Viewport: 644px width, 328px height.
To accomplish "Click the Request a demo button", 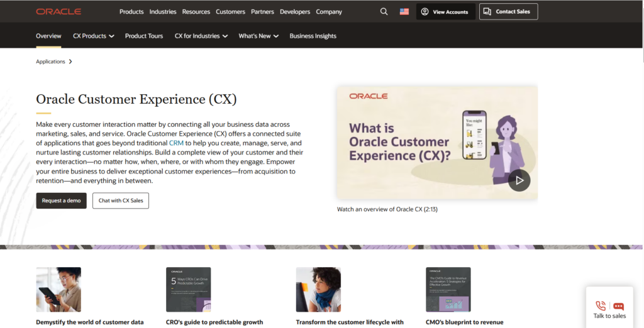I will coord(61,200).
